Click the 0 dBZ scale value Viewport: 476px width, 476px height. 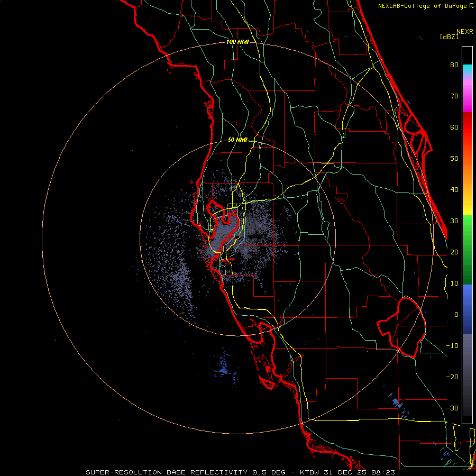(x=456, y=315)
